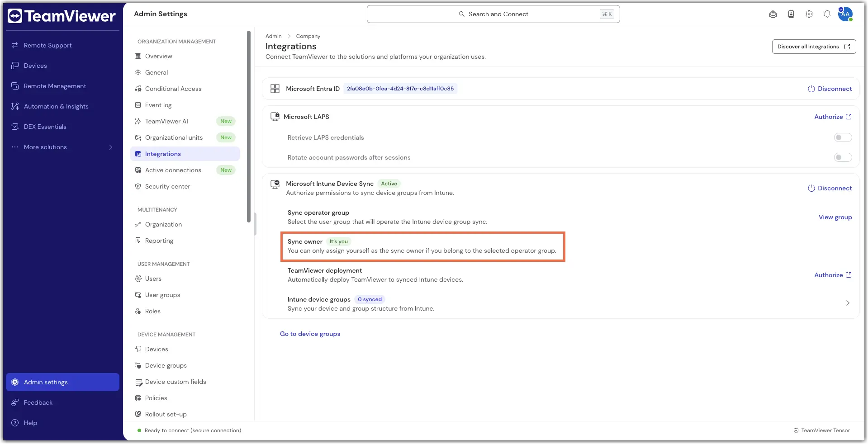This screenshot has height=444, width=868.
Task: Open the contacts book icon in header
Action: click(x=791, y=14)
